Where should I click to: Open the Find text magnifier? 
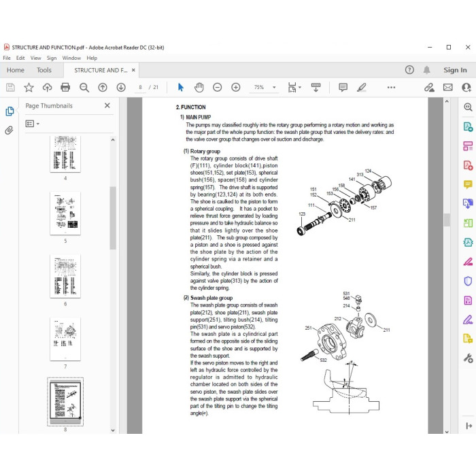pos(84,88)
